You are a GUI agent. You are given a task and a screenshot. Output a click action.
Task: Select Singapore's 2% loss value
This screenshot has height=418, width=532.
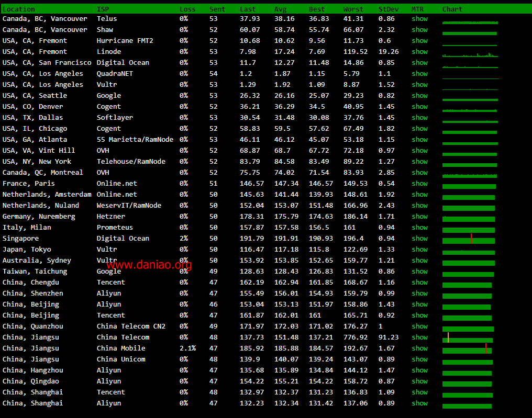[x=184, y=239]
